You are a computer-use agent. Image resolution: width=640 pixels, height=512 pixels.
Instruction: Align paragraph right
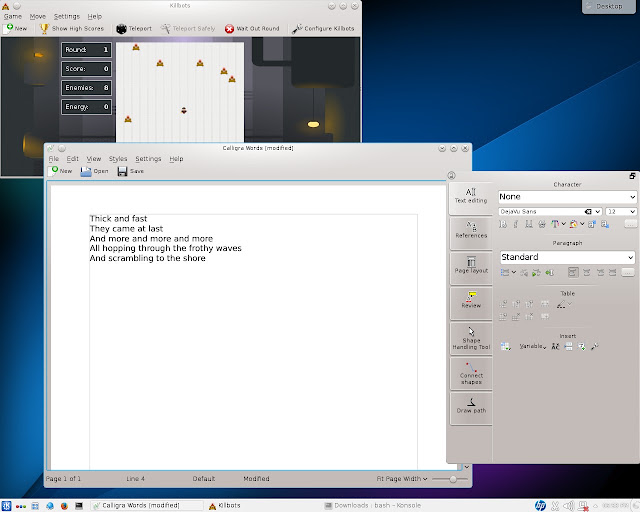600,272
